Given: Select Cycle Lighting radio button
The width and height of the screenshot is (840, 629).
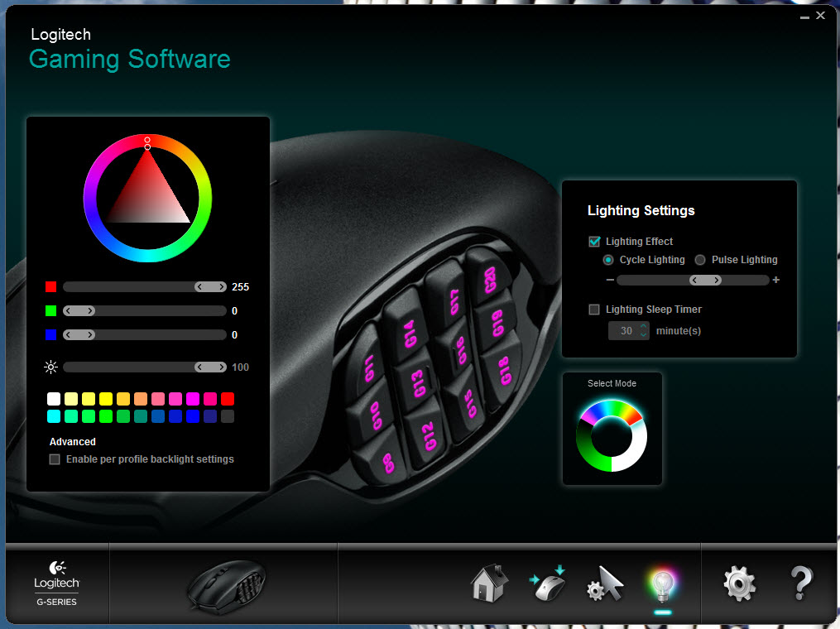Looking at the screenshot, I should click(608, 260).
